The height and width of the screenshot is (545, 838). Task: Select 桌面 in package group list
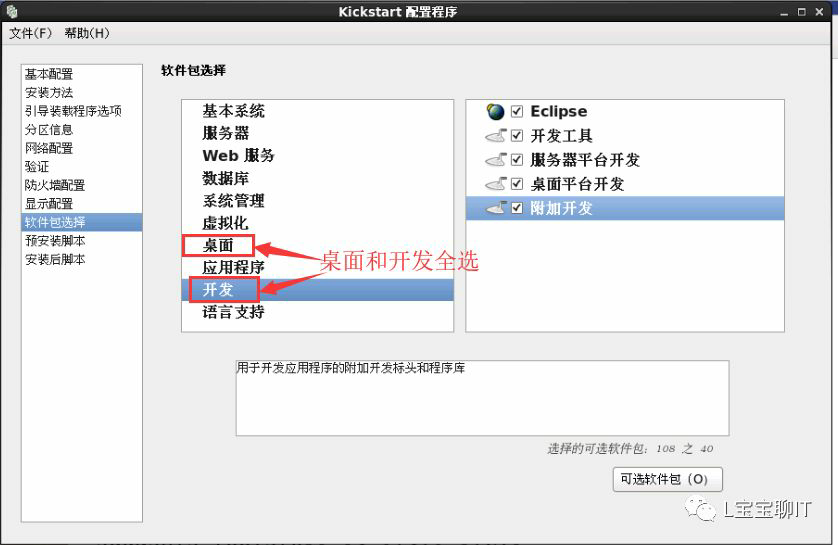click(x=218, y=245)
